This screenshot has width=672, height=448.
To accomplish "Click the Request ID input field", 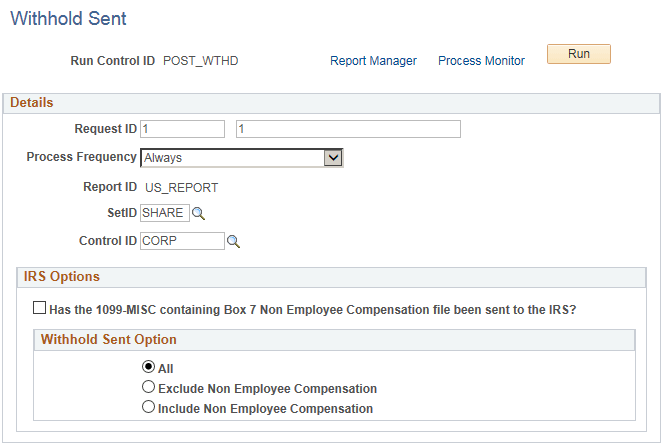I will pos(182,129).
